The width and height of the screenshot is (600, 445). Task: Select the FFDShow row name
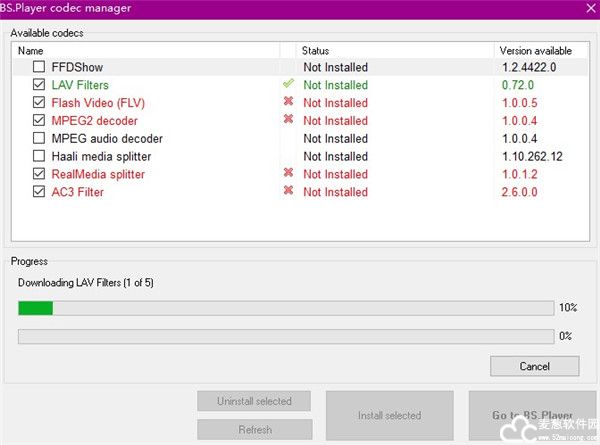77,67
